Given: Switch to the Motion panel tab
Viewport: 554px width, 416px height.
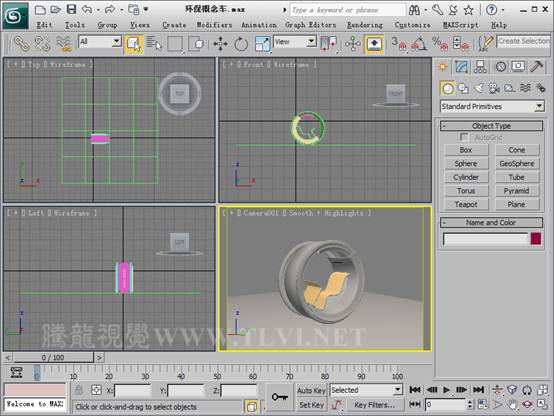Looking at the screenshot, I should (x=500, y=66).
